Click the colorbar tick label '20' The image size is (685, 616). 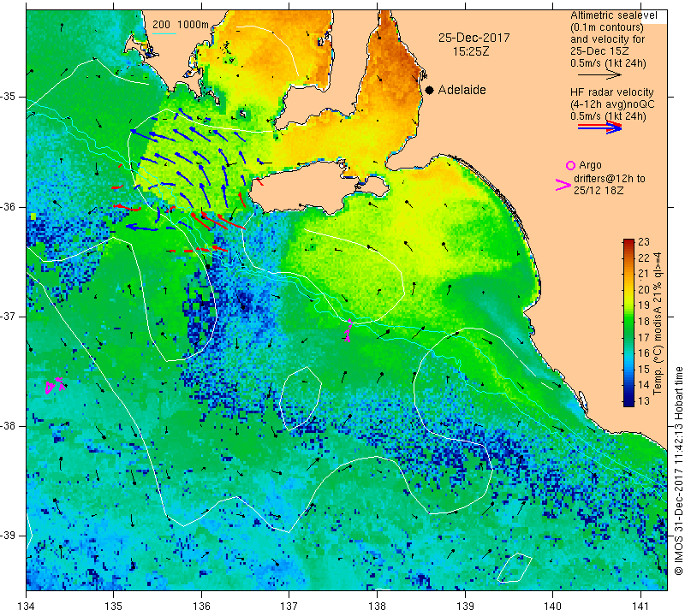pos(644,289)
